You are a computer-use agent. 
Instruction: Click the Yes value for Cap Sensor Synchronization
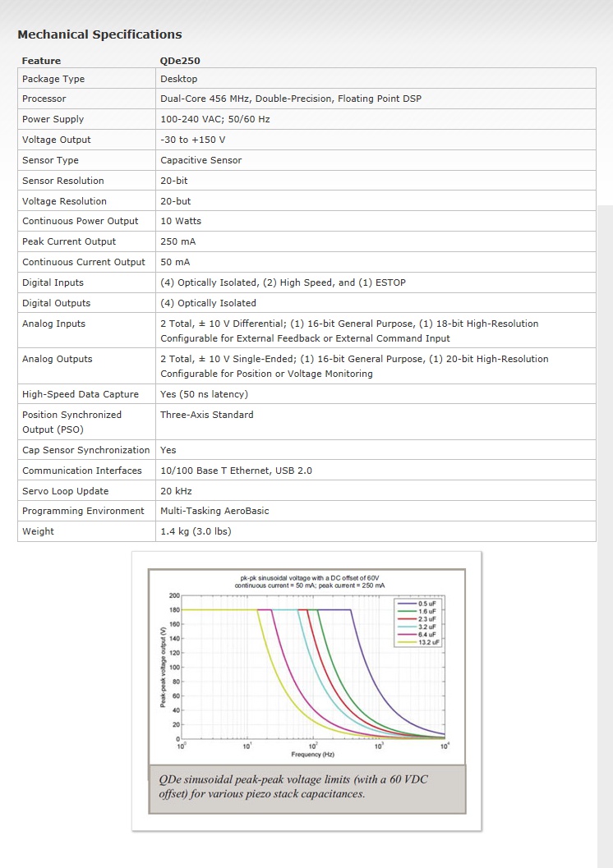click(x=168, y=450)
